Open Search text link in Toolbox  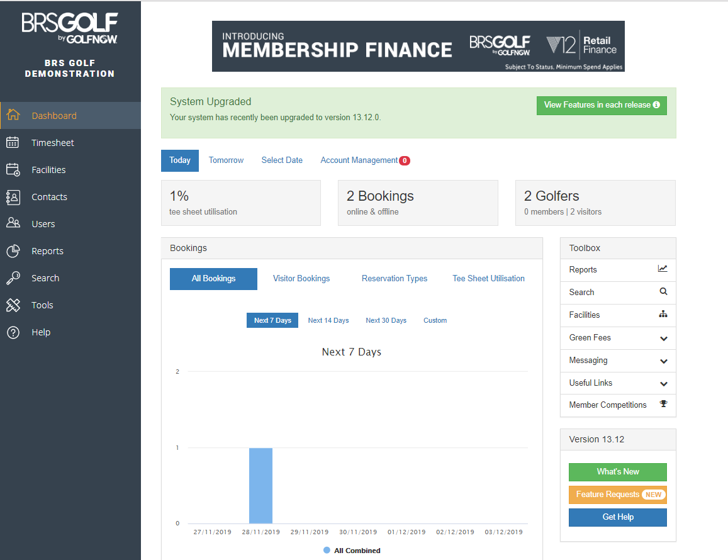pyautogui.click(x=582, y=292)
